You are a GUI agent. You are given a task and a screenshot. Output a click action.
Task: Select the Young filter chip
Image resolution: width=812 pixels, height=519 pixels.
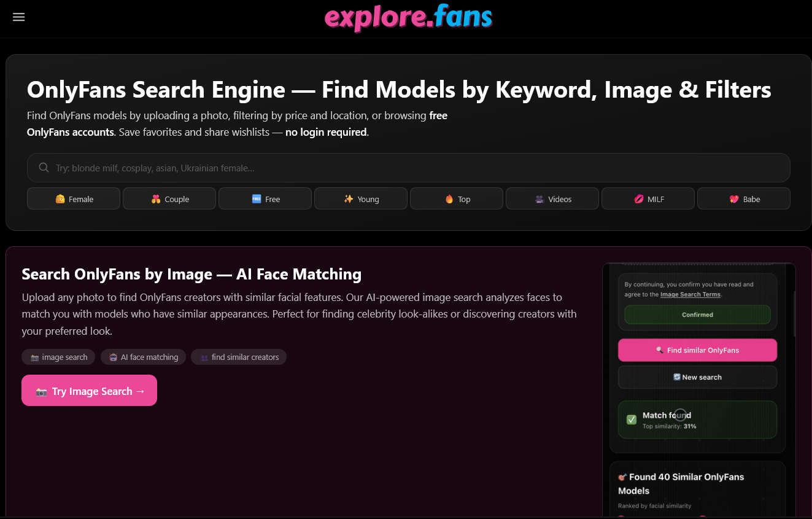pos(361,199)
